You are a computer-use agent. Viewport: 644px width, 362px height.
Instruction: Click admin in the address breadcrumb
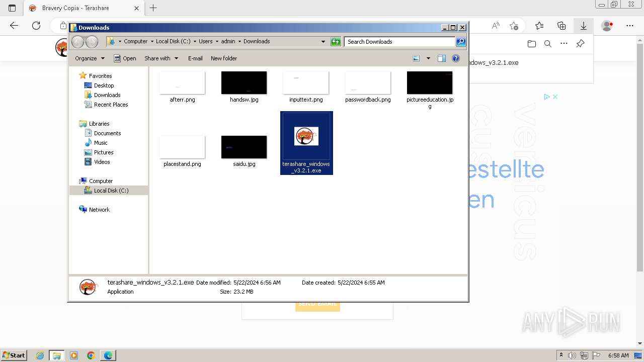[228, 42]
